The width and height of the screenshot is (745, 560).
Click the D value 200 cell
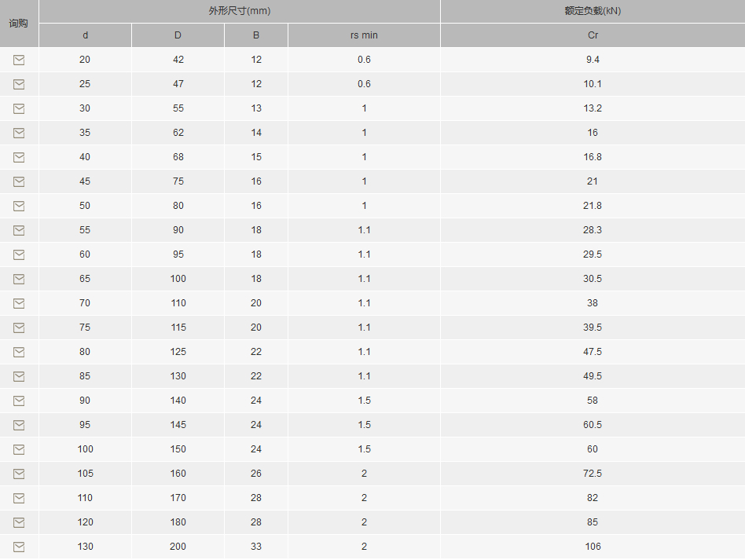point(178,546)
